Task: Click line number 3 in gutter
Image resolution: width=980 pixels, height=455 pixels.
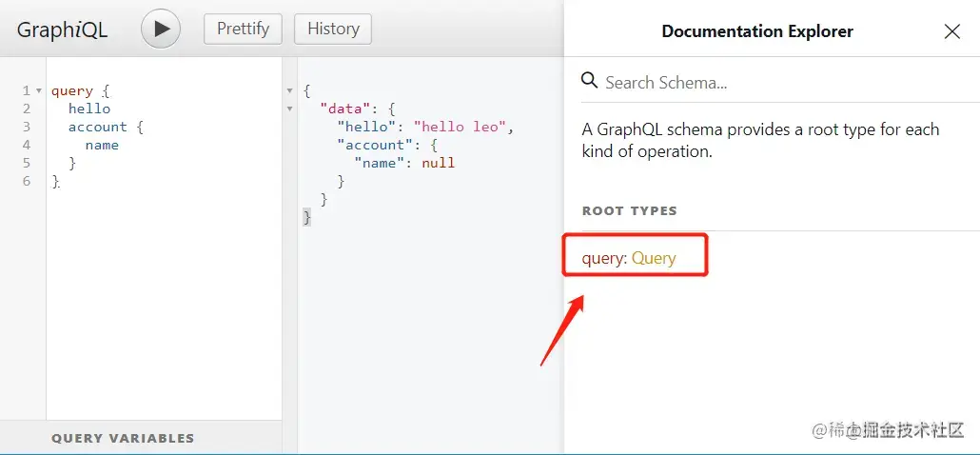Action: coord(27,127)
